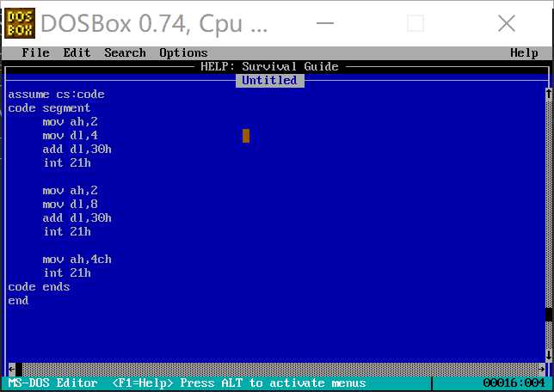Click the HELP: Survival Guide title
554x392 pixels.
[269, 66]
